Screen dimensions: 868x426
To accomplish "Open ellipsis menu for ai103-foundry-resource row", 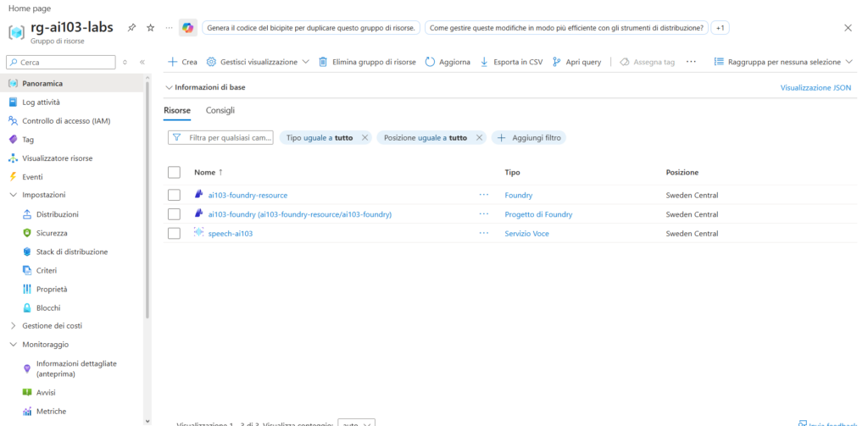I will coord(484,195).
